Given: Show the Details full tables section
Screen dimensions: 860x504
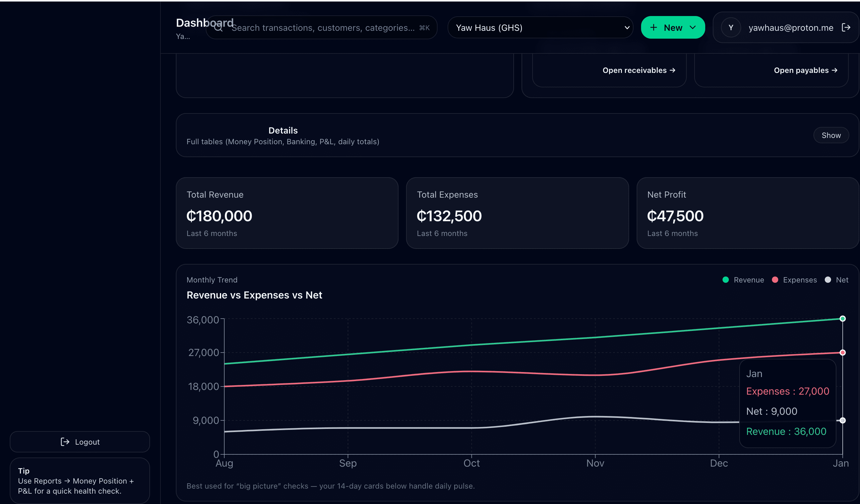Looking at the screenshot, I should 831,135.
